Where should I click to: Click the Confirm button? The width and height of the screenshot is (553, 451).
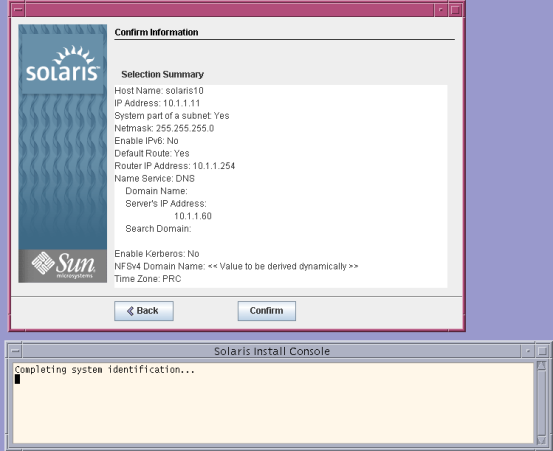coord(267,311)
